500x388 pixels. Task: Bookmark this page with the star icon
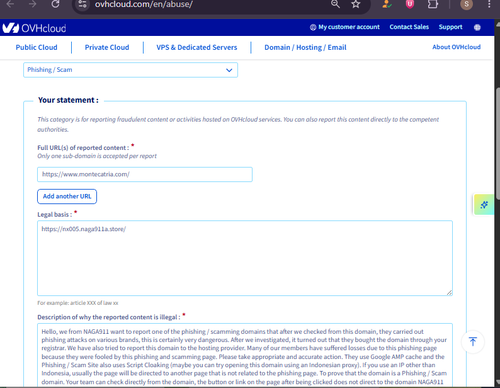(356, 4)
